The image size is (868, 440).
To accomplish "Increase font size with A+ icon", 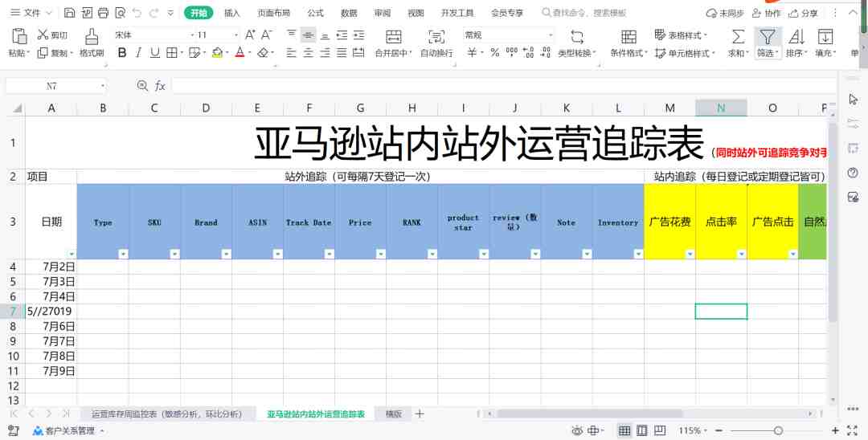I will click(x=250, y=35).
